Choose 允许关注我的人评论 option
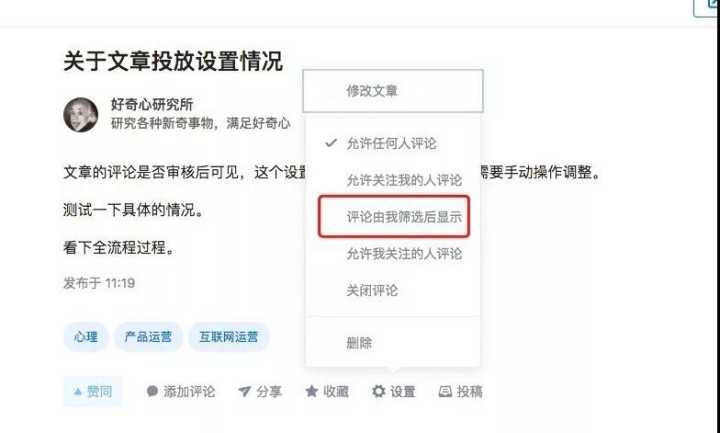720x433 pixels. (x=393, y=180)
